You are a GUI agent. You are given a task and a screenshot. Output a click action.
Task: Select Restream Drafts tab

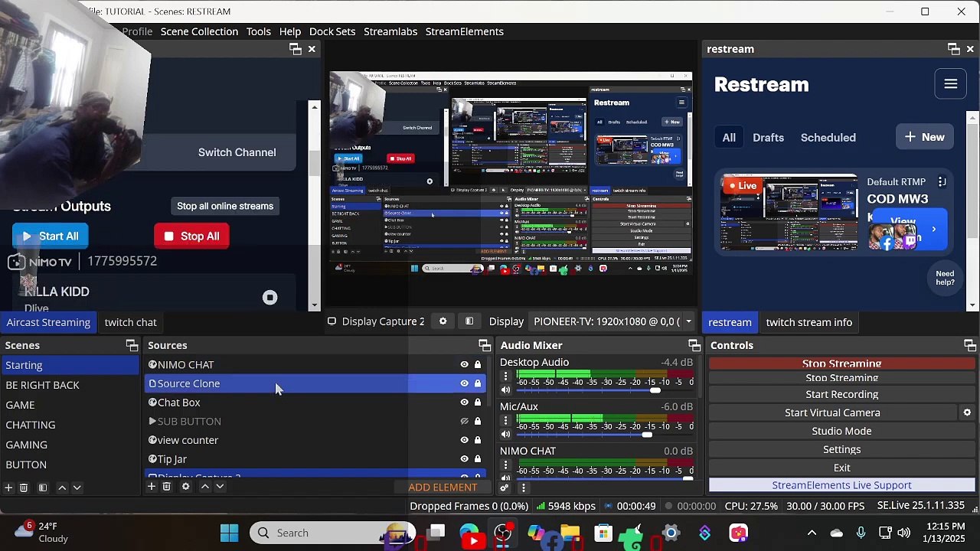point(768,138)
